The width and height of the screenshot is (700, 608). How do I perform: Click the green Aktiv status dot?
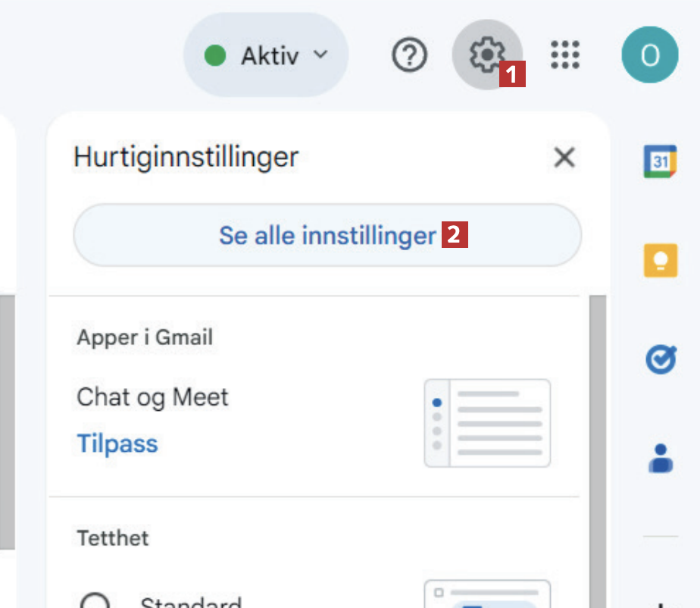pos(216,55)
